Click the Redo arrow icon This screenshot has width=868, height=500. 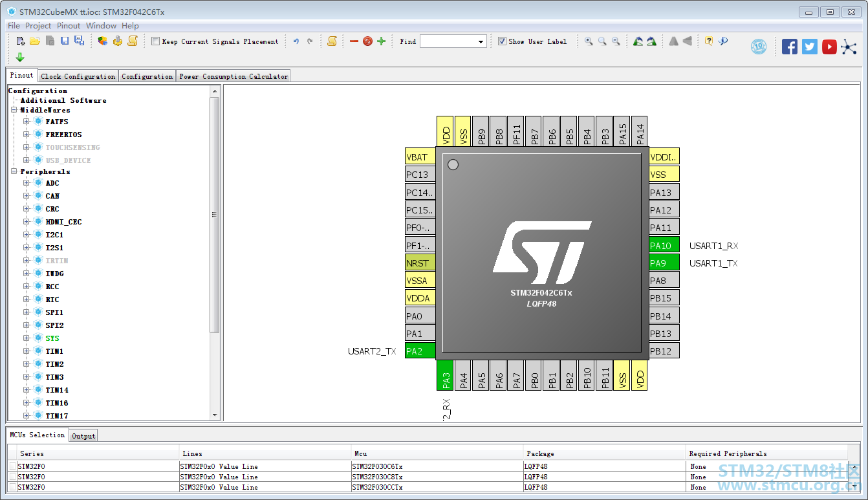coord(310,41)
